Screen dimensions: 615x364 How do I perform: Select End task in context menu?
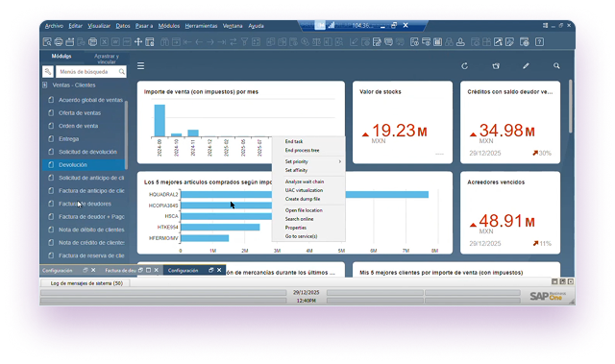point(294,141)
